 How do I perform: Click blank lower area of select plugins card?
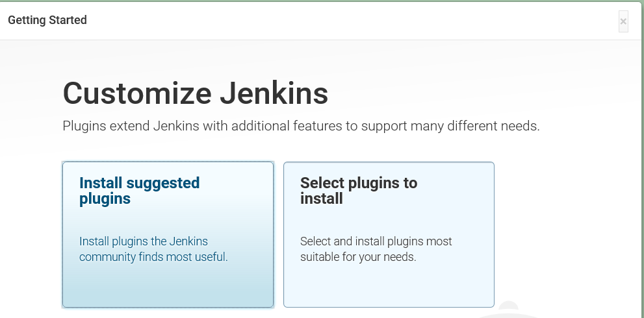pos(389,287)
